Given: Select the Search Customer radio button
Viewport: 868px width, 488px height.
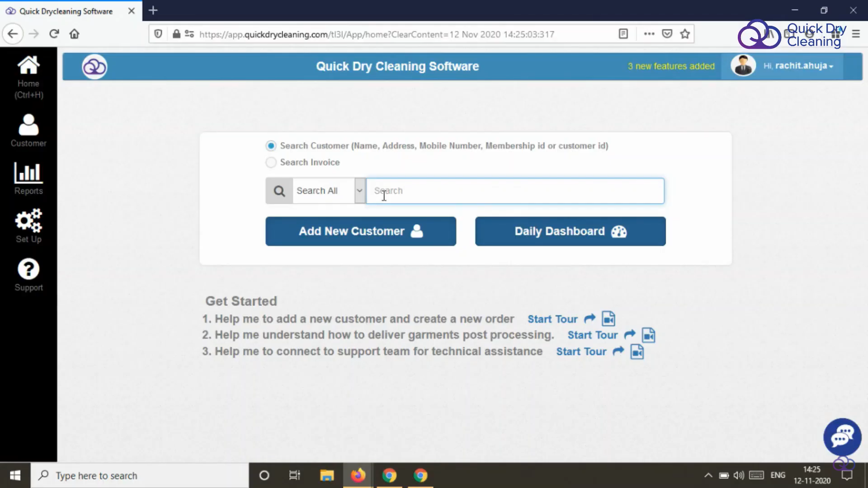Looking at the screenshot, I should tap(271, 145).
